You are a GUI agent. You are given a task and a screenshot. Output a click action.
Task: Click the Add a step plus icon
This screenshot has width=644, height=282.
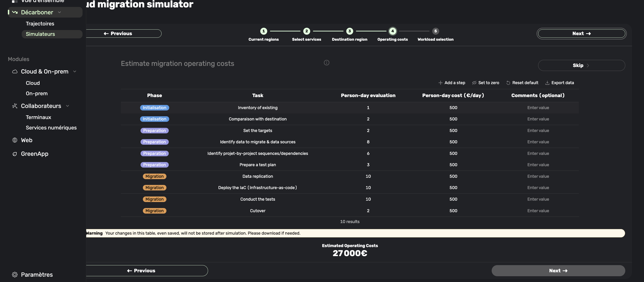click(x=440, y=83)
